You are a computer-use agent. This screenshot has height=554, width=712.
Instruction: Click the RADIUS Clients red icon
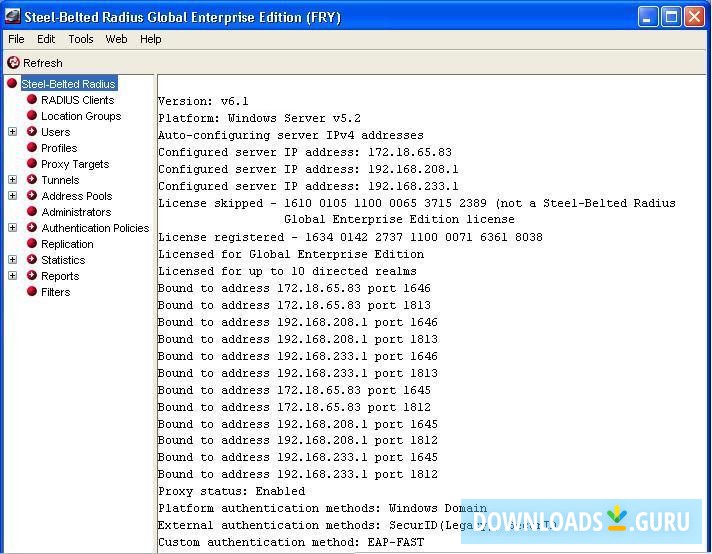coord(32,99)
